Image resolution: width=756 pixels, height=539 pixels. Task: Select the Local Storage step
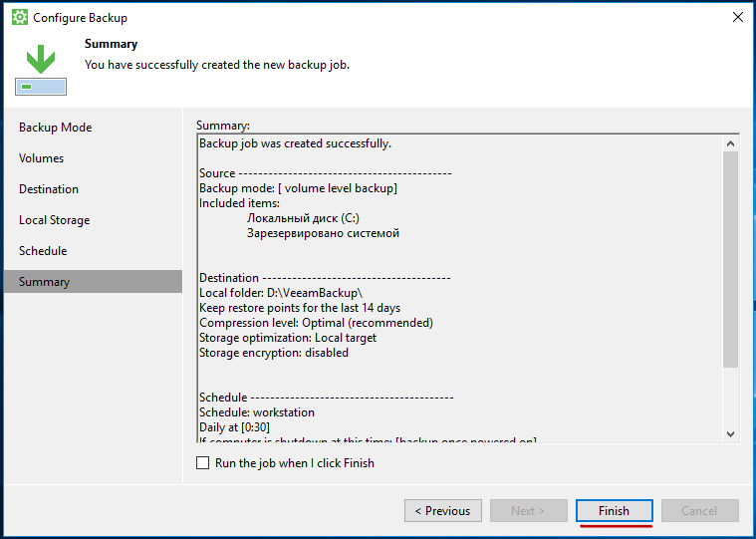[54, 220]
